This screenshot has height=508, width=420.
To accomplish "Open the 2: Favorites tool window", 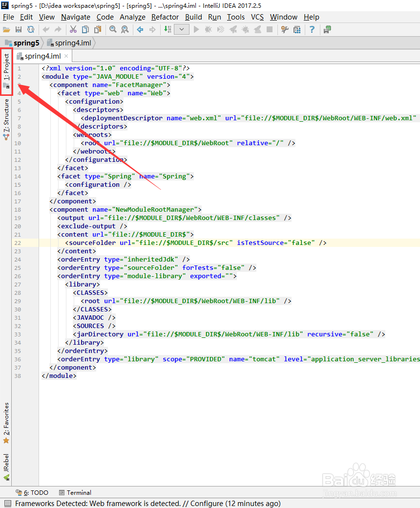I will pyautogui.click(x=6, y=423).
